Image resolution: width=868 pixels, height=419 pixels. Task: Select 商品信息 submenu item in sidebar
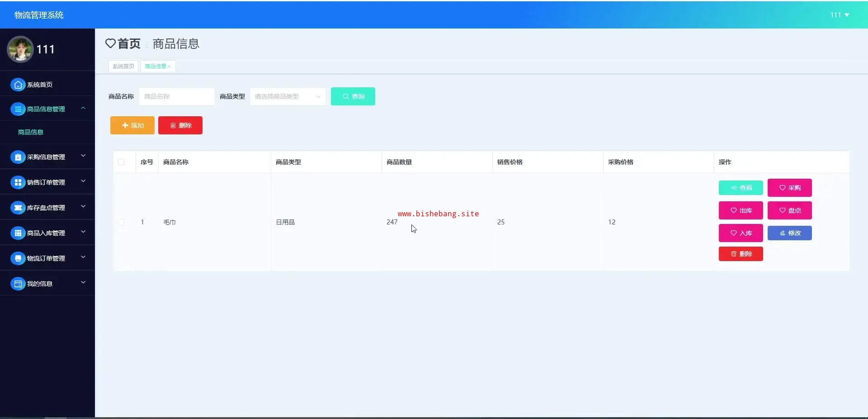pyautogui.click(x=31, y=132)
